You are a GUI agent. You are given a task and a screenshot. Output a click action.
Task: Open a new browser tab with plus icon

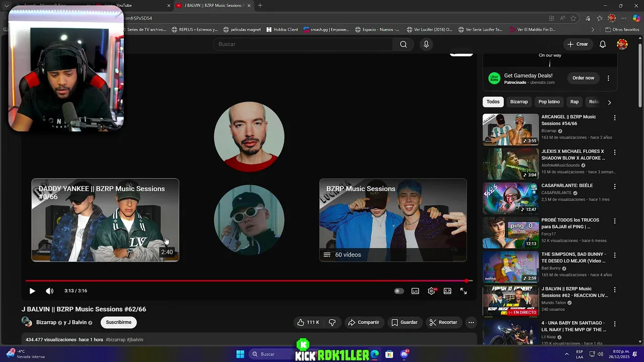tap(260, 6)
